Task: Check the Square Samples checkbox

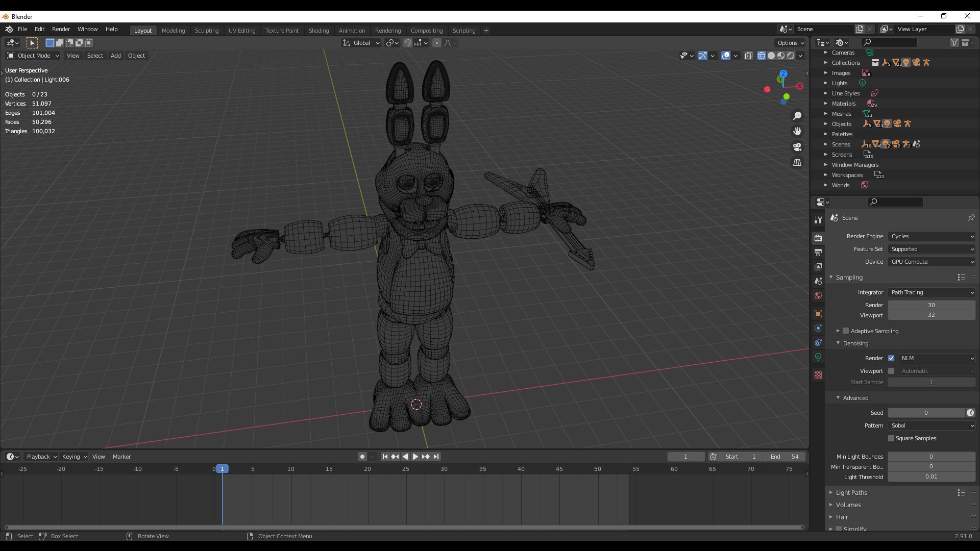Action: click(x=891, y=438)
